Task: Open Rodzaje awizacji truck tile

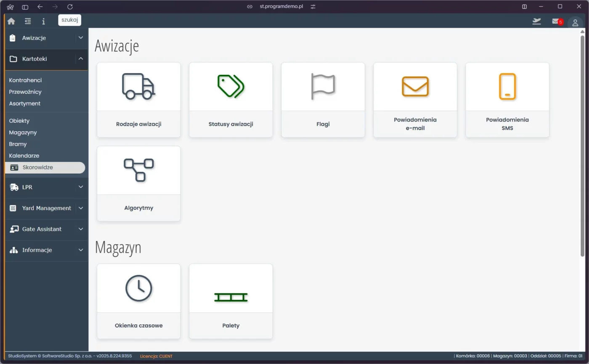Action: tap(138, 100)
